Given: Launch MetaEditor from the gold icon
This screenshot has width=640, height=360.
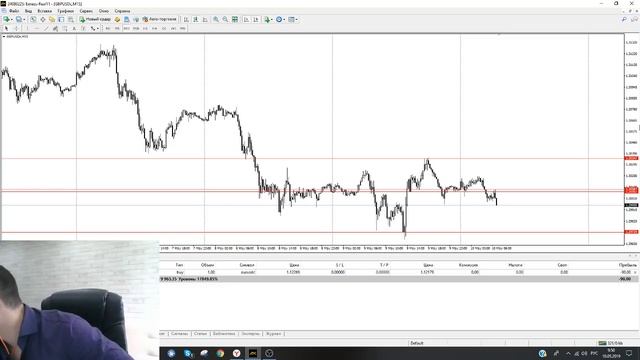Looking at the screenshot, I should 117,19.
